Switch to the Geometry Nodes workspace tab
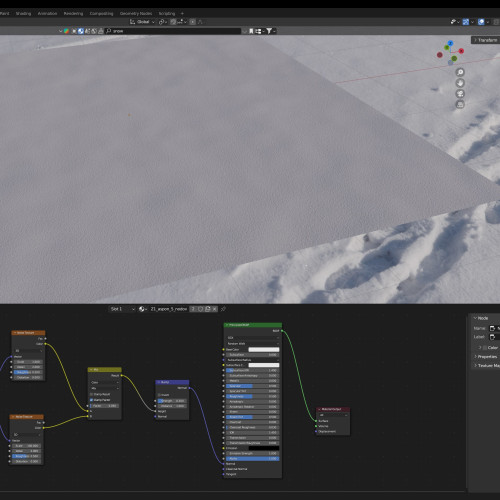The width and height of the screenshot is (500, 500). click(136, 13)
